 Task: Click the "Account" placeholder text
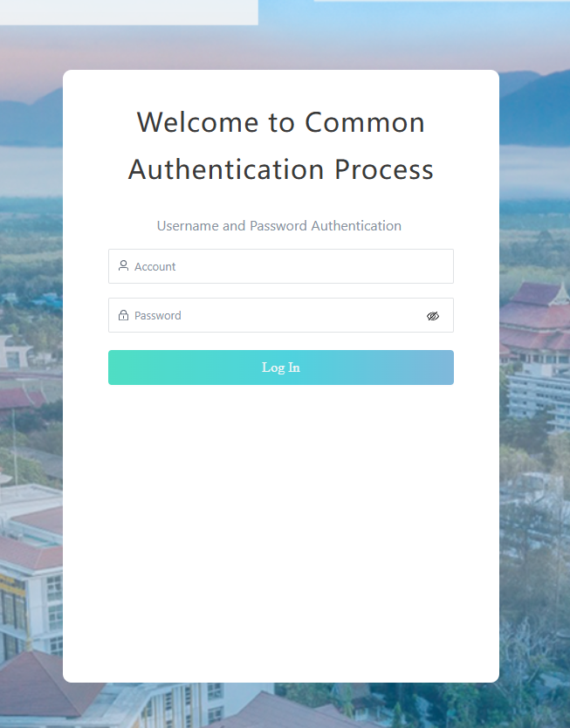tap(155, 267)
